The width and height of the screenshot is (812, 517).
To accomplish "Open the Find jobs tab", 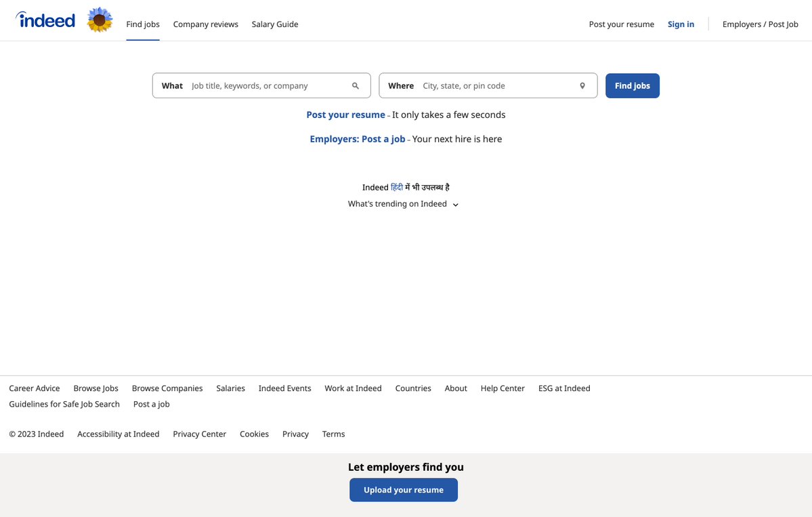I will click(143, 24).
